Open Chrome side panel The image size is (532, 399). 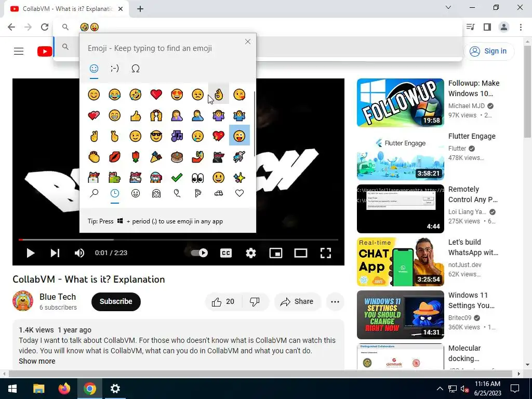coord(487,27)
